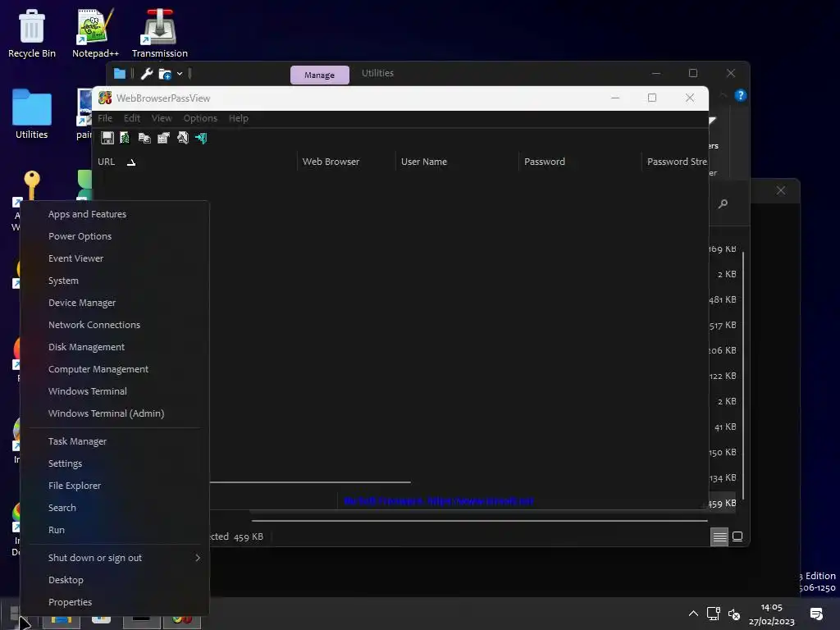
Task: Click the 41 KB file size entry
Action: 725,427
